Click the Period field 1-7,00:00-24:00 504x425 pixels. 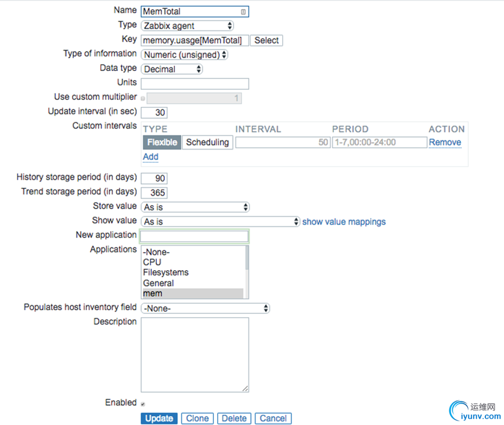[380, 143]
